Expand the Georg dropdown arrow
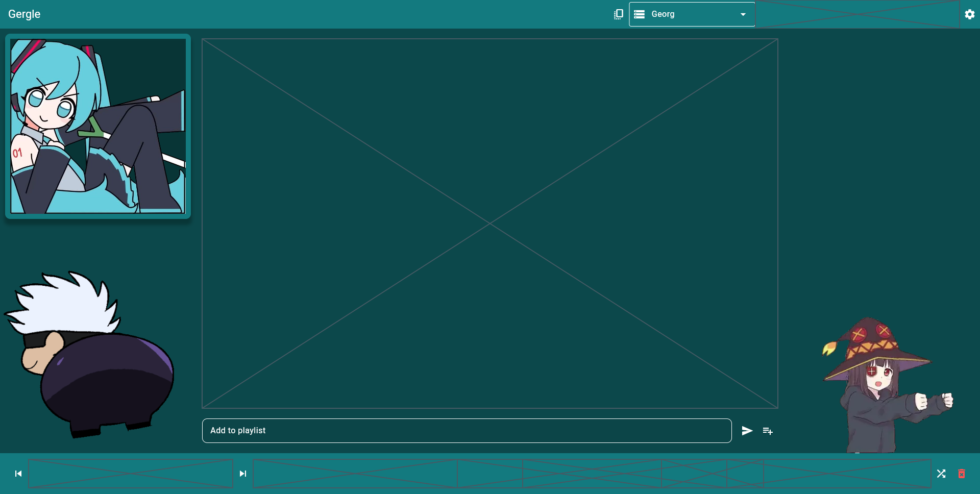980x494 pixels. (x=743, y=14)
